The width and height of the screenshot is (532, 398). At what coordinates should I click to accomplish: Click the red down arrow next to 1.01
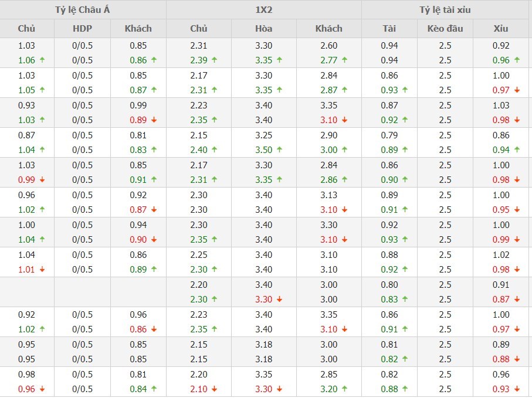(42, 269)
